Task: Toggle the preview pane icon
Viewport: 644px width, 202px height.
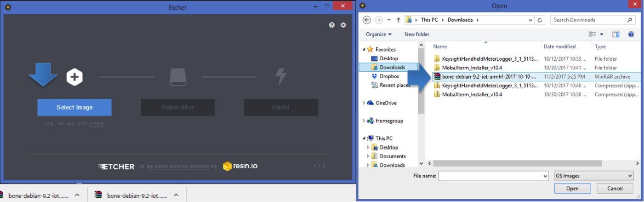Action: (x=616, y=35)
